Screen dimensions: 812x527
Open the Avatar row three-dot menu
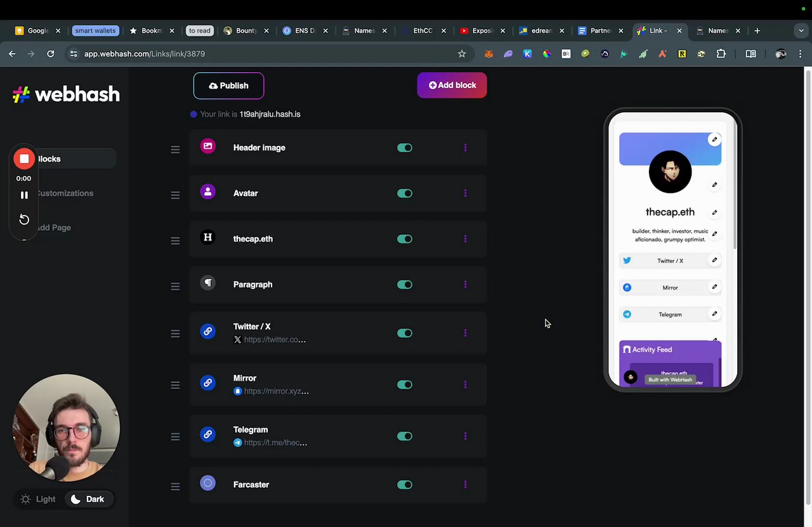coord(465,193)
